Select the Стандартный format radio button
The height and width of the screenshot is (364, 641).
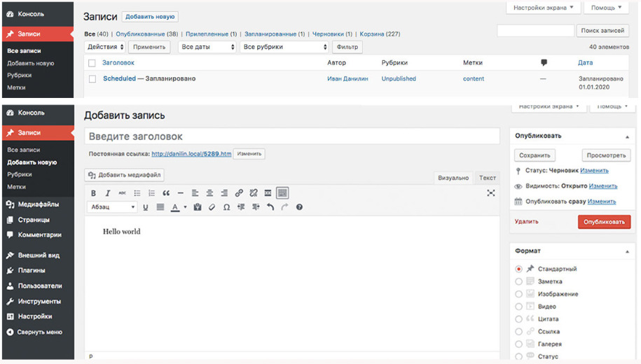[x=519, y=269]
